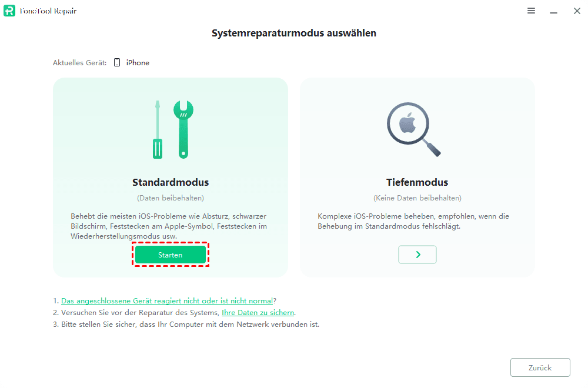Click the green Starten button
Viewport: 588px width, 388px height.
pos(171,255)
